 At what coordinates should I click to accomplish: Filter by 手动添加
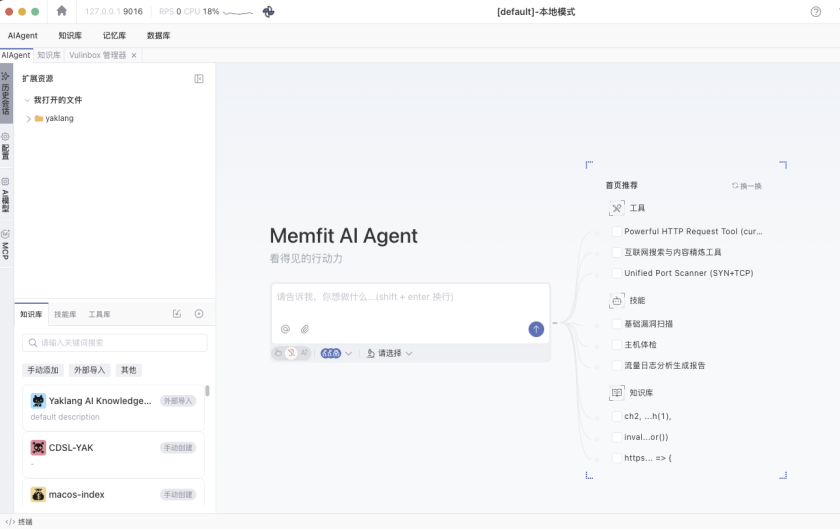coord(43,370)
